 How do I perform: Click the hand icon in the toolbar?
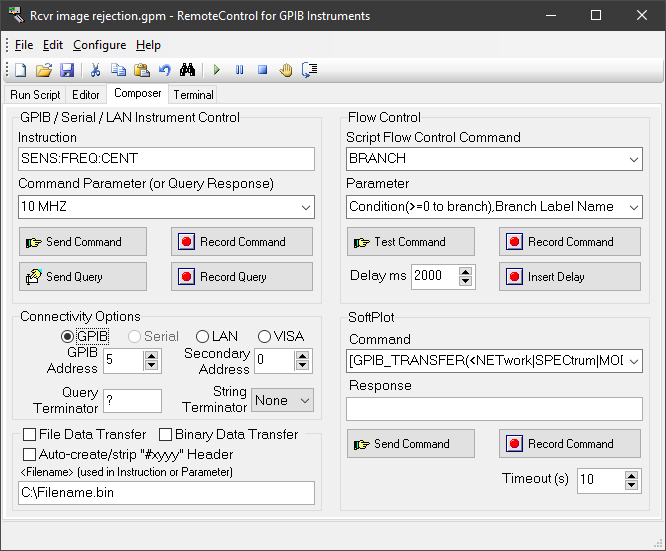286,70
